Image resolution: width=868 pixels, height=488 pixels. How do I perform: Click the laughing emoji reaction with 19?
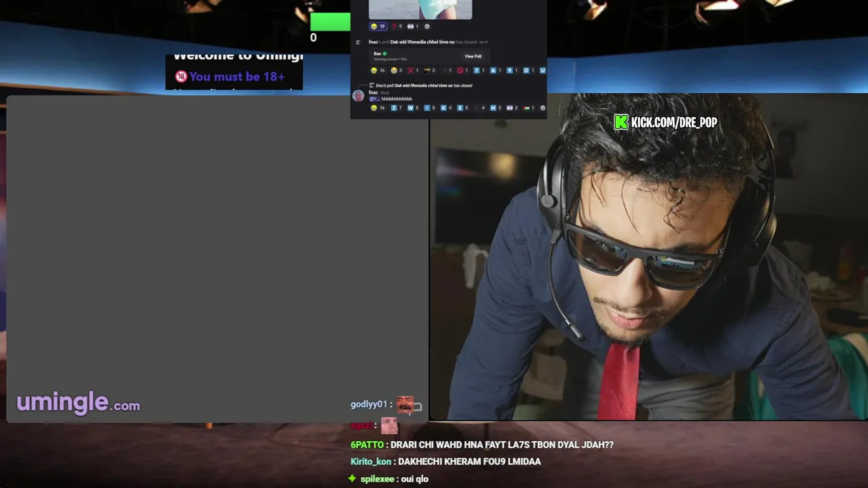click(378, 26)
